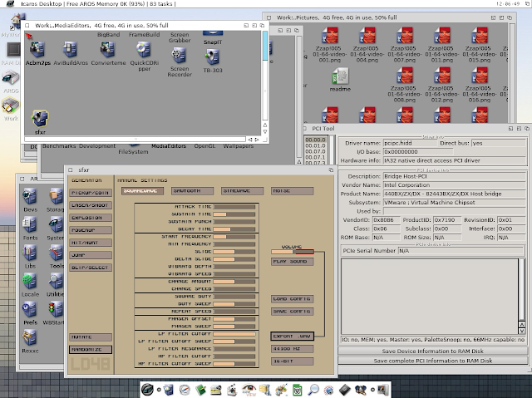Click right arrow of MediaEditors horizontal scrollbar
This screenshot has width=532, height=398.
pyautogui.click(x=257, y=140)
